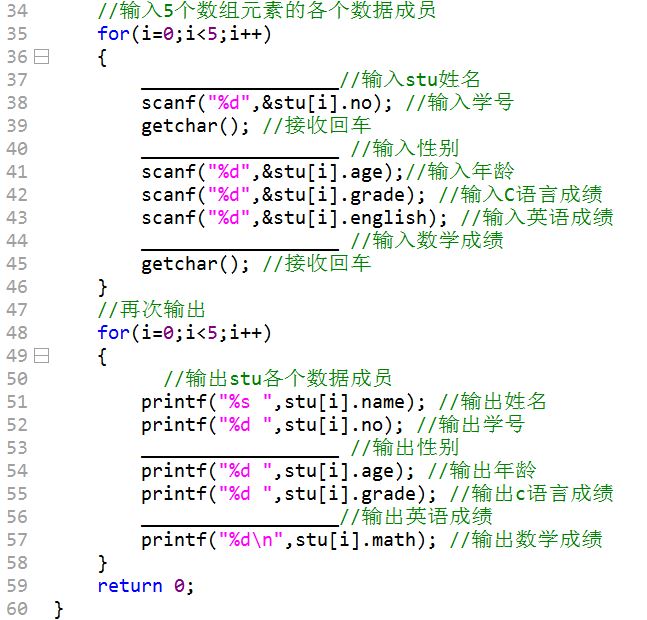Click printf outputting stu[i].name
The height and width of the screenshot is (620, 647).
pyautogui.click(x=283, y=402)
